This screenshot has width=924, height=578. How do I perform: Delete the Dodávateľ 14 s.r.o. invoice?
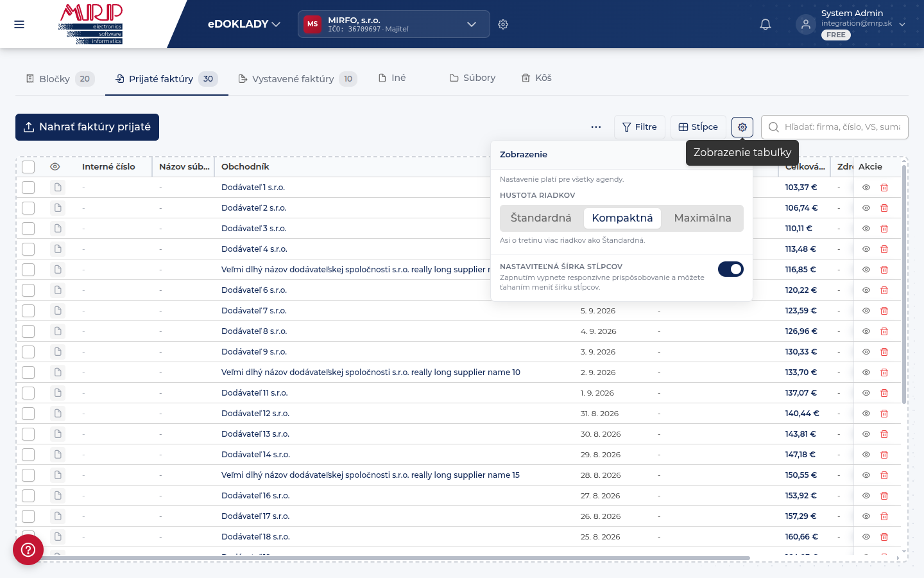click(884, 455)
